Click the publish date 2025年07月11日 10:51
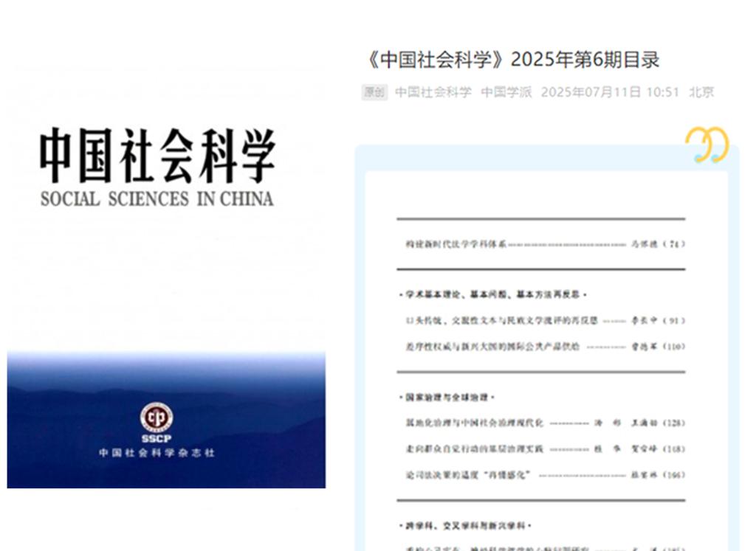Screen dimensions: 756x551 (609, 92)
